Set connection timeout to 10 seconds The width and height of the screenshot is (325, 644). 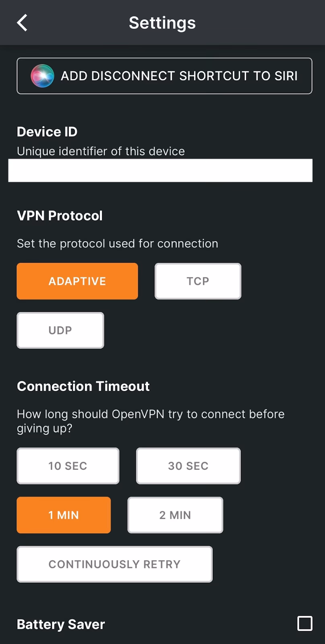point(68,466)
